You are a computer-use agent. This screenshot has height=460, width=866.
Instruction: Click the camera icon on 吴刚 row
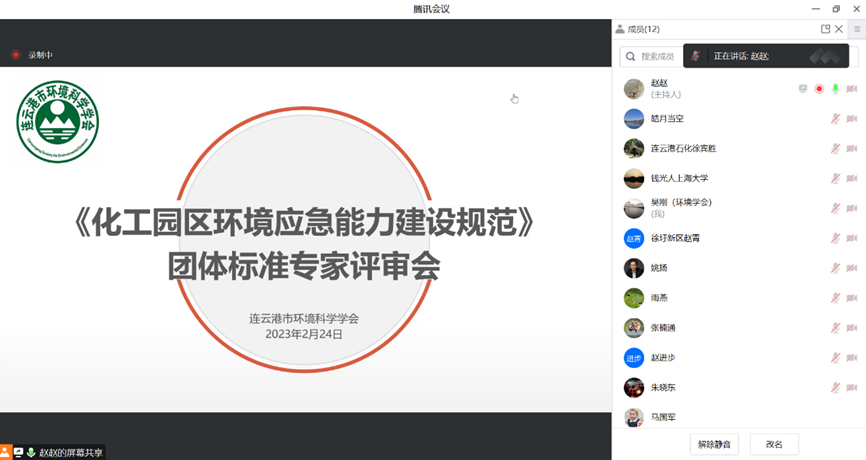[852, 208]
